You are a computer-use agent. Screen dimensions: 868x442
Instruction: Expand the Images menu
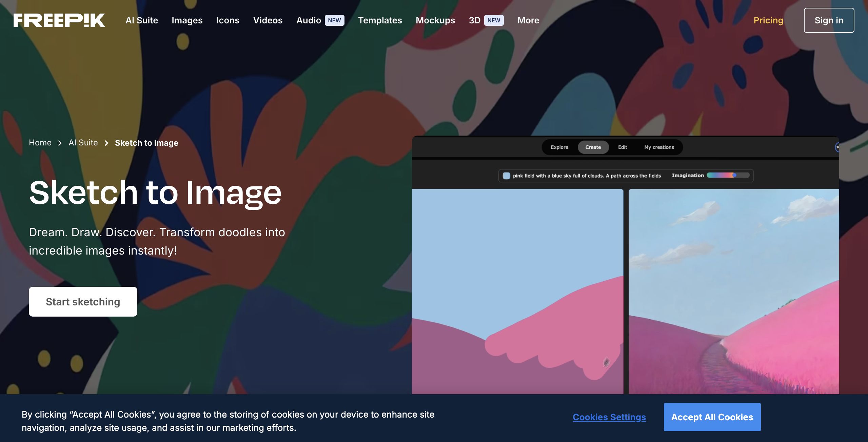click(187, 20)
